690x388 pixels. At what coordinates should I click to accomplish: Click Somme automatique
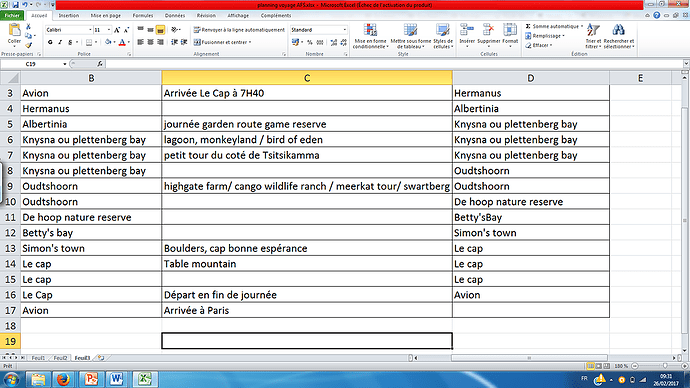[x=554, y=26]
